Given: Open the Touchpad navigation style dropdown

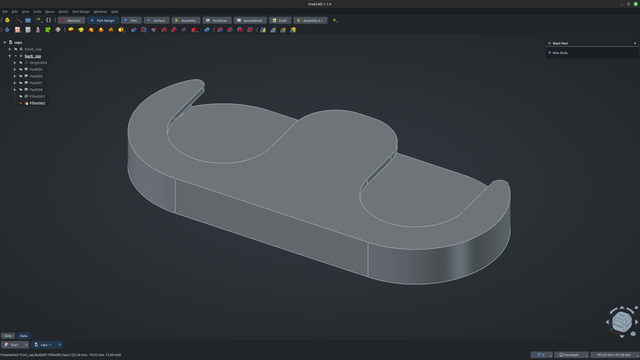Looking at the screenshot, I should coord(571,355).
